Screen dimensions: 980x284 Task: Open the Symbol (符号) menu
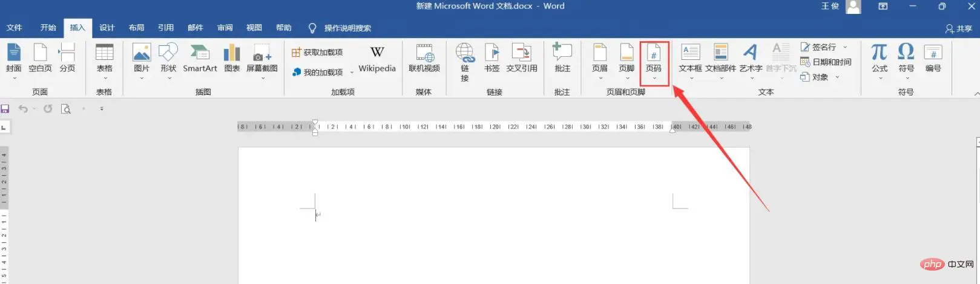(906, 61)
